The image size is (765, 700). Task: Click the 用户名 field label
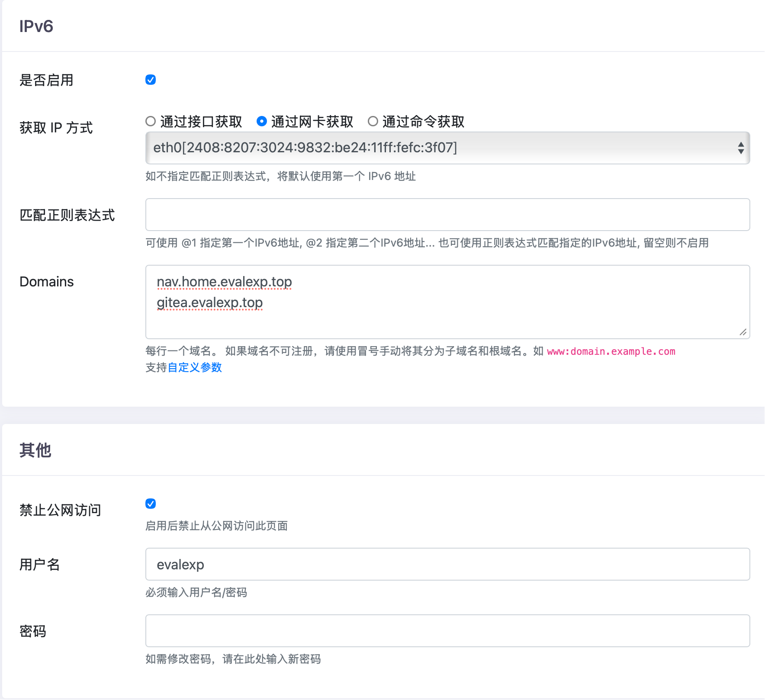[x=40, y=565]
